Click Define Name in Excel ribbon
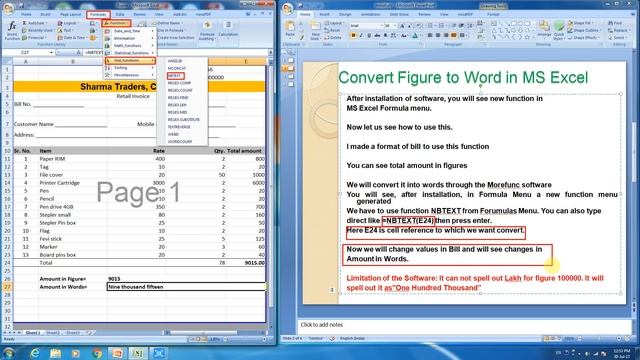Image resolution: width=640 pixels, height=360 pixels. pos(170,23)
